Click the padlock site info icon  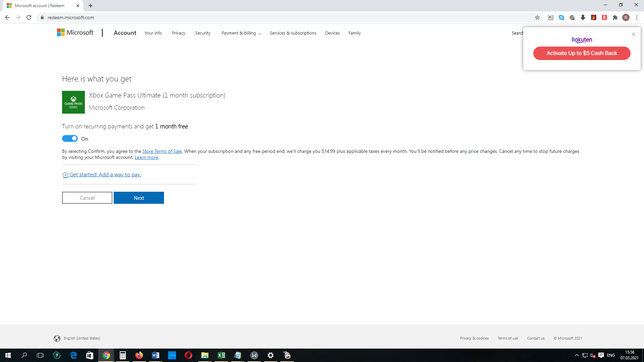pos(42,17)
